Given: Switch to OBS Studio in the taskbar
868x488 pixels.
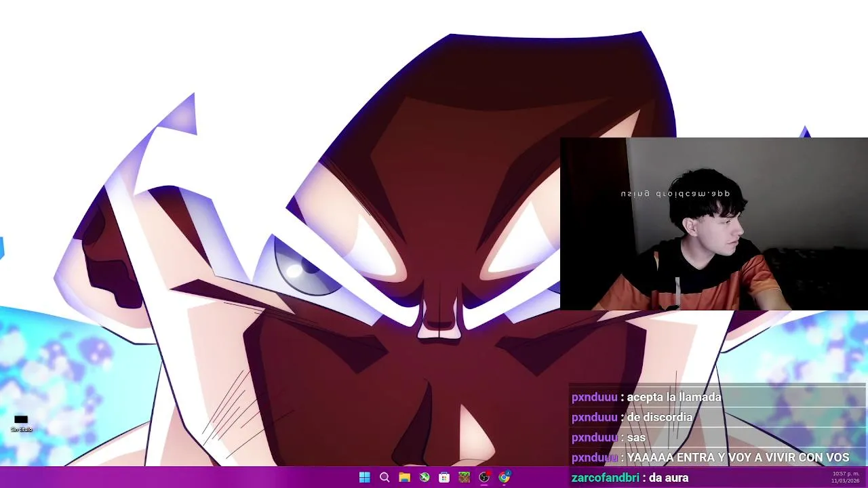Looking at the screenshot, I should pos(484,477).
